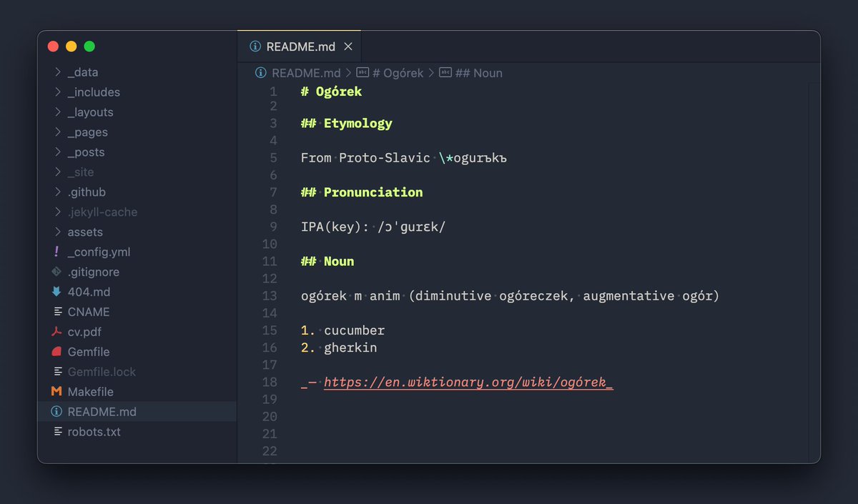
Task: Click the '## Etymology' heading text
Action: (347, 123)
